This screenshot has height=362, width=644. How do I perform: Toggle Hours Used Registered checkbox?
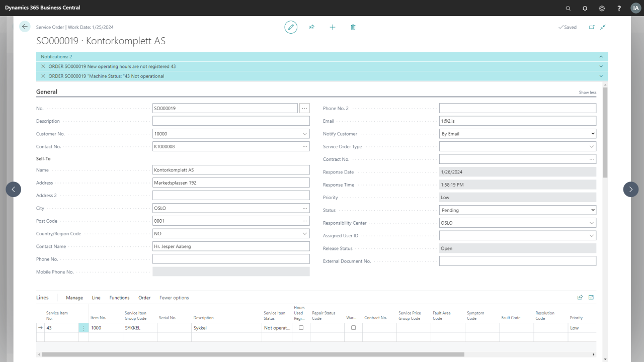tap(301, 327)
